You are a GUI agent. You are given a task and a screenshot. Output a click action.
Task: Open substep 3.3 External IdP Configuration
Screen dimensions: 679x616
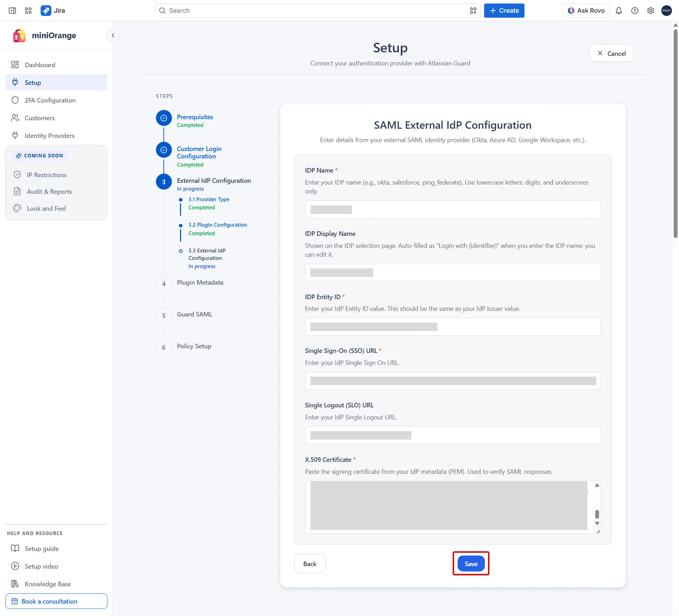(x=207, y=254)
